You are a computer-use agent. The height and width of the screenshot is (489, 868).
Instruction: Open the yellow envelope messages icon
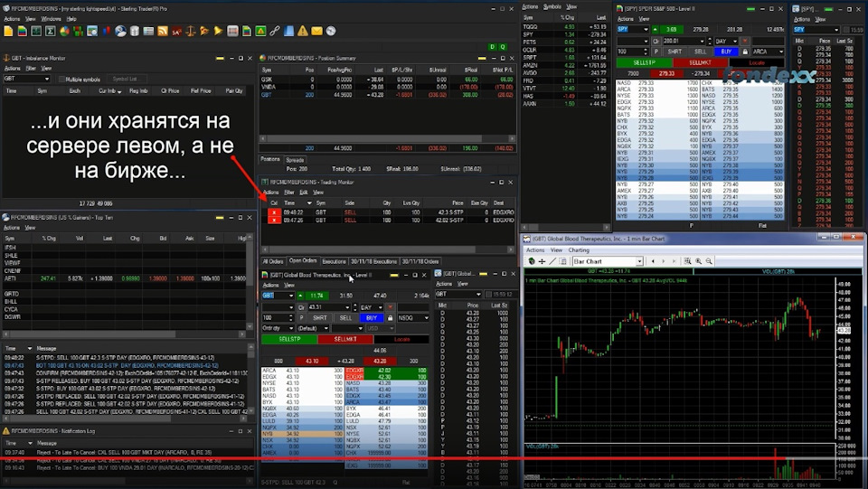point(316,32)
